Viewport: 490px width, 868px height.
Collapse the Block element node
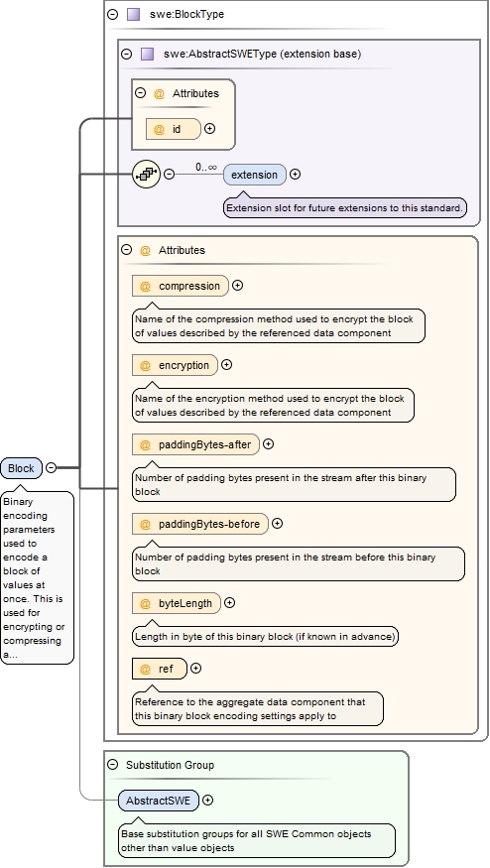[x=51, y=468]
